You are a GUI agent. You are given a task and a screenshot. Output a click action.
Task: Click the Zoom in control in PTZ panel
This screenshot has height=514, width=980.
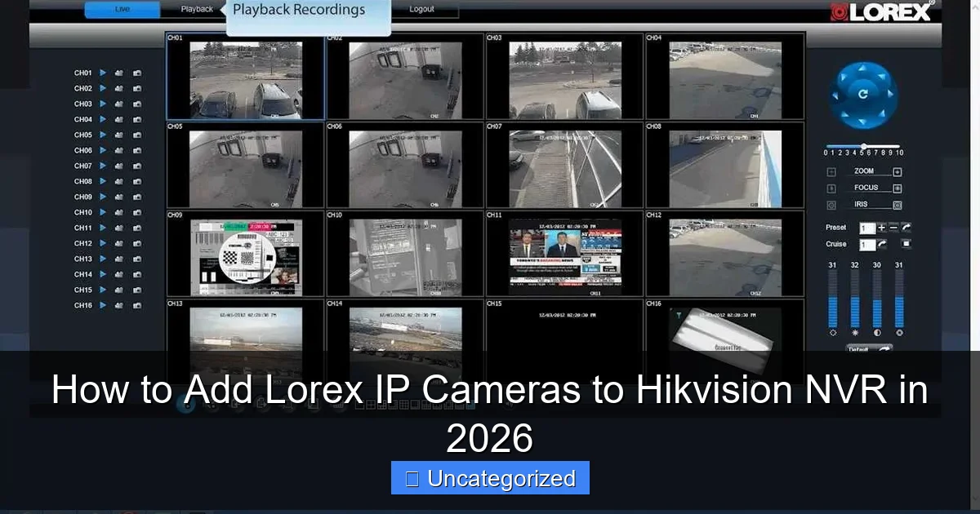897,171
